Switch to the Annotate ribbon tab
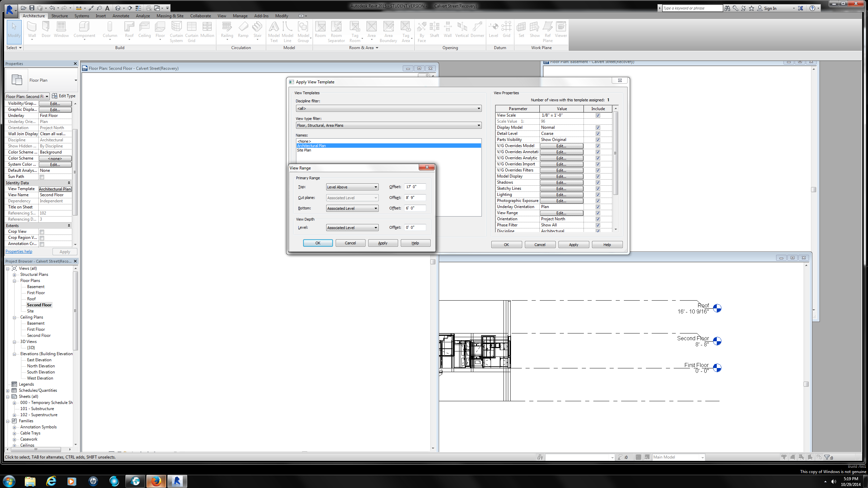This screenshot has width=868, height=488. [121, 16]
